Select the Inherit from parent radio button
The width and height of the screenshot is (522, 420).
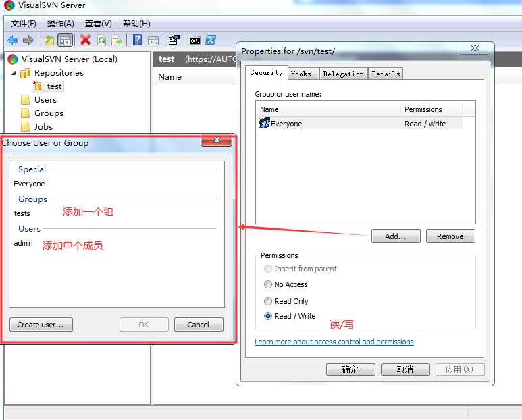267,269
